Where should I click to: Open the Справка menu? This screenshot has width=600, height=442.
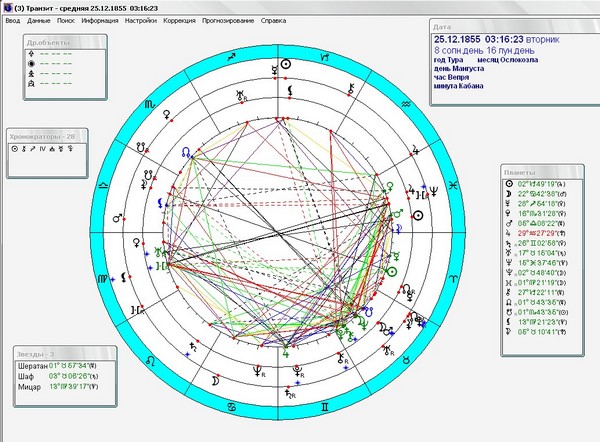[273, 21]
